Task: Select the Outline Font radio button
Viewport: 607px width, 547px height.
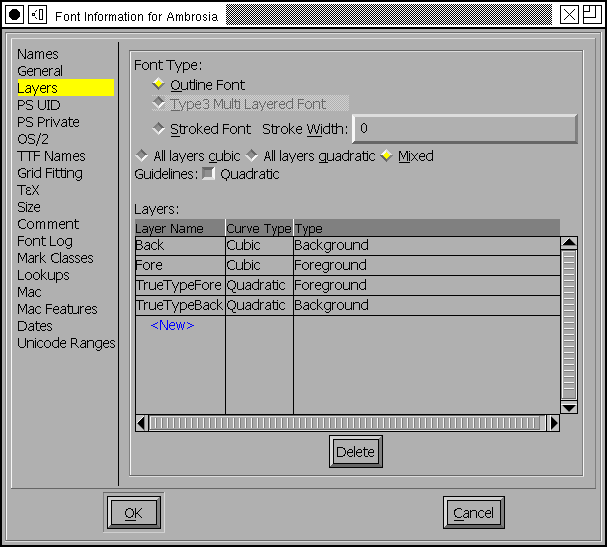Action: pos(159,85)
